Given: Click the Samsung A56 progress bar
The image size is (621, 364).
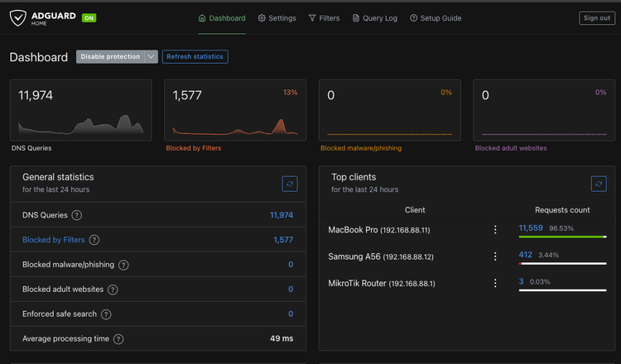Looking at the screenshot, I should [x=562, y=264].
